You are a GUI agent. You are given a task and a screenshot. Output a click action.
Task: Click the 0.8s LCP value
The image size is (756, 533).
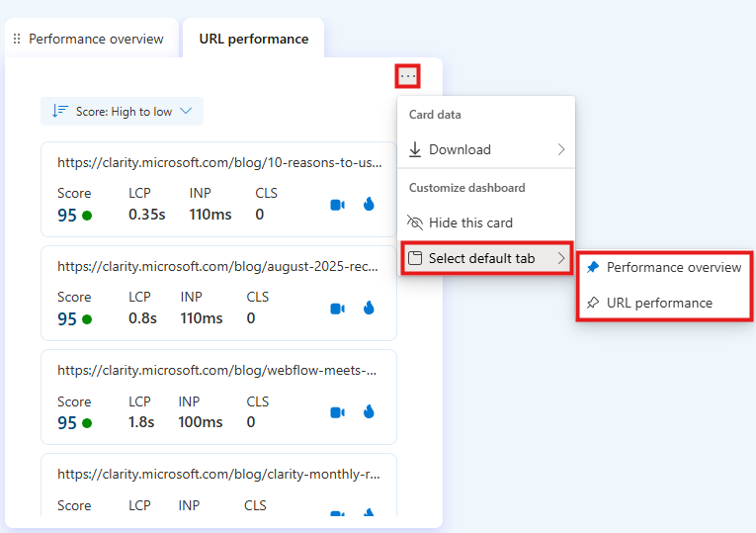pyautogui.click(x=142, y=318)
